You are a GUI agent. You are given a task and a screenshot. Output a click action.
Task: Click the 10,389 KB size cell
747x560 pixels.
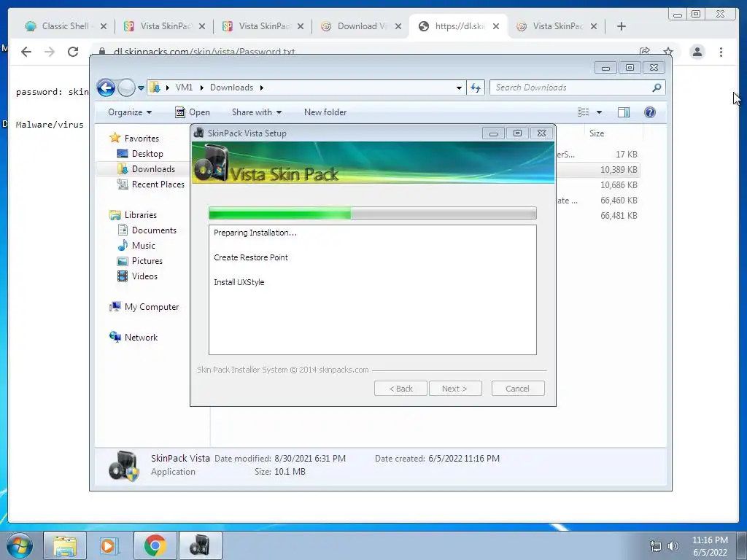click(x=619, y=169)
